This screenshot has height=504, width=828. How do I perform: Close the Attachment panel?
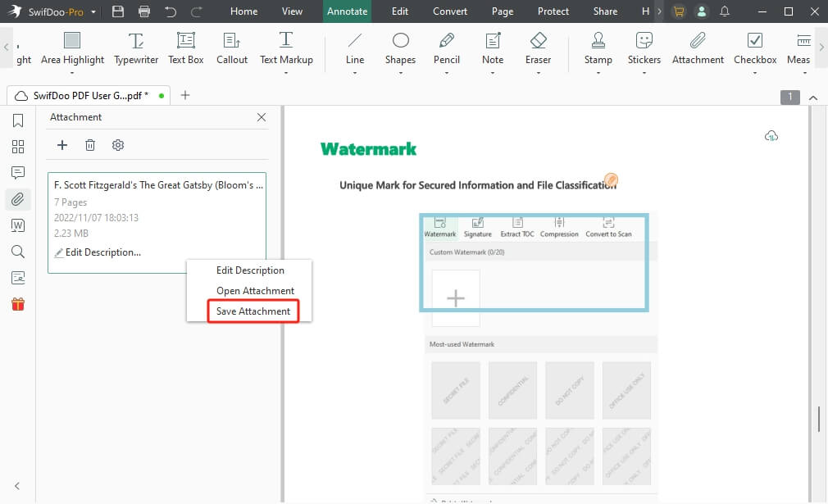coord(262,117)
